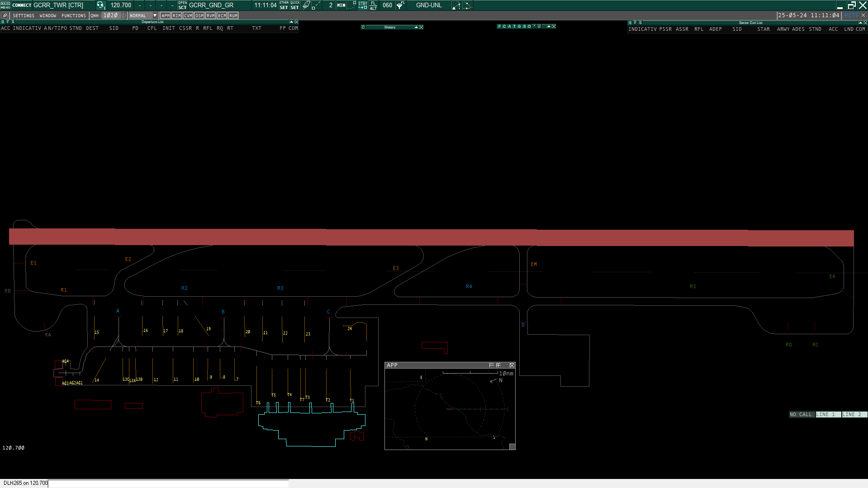This screenshot has height=488, width=868.
Task: Click the HITT label in toolbar
Action: (x=851, y=15)
